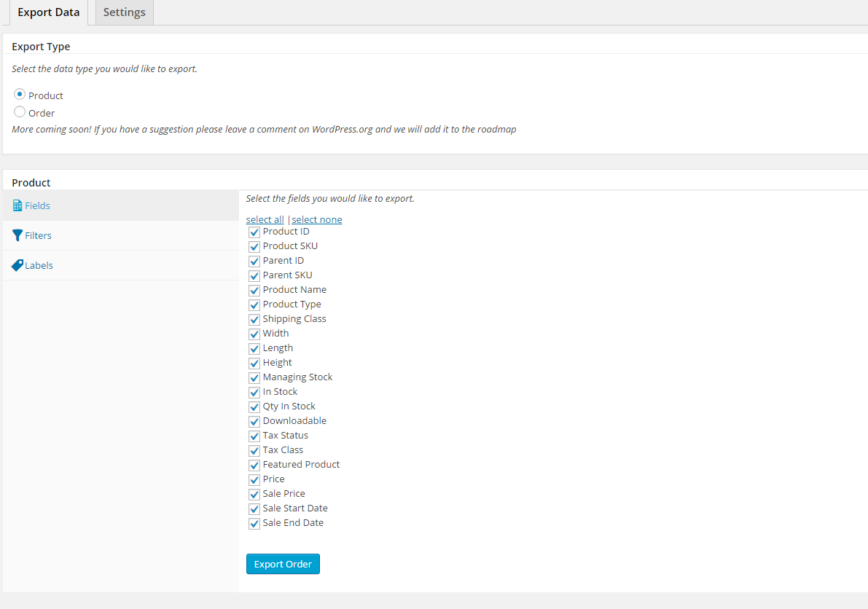Image resolution: width=868 pixels, height=609 pixels.
Task: Click the 'select none' link
Action: 317,219
